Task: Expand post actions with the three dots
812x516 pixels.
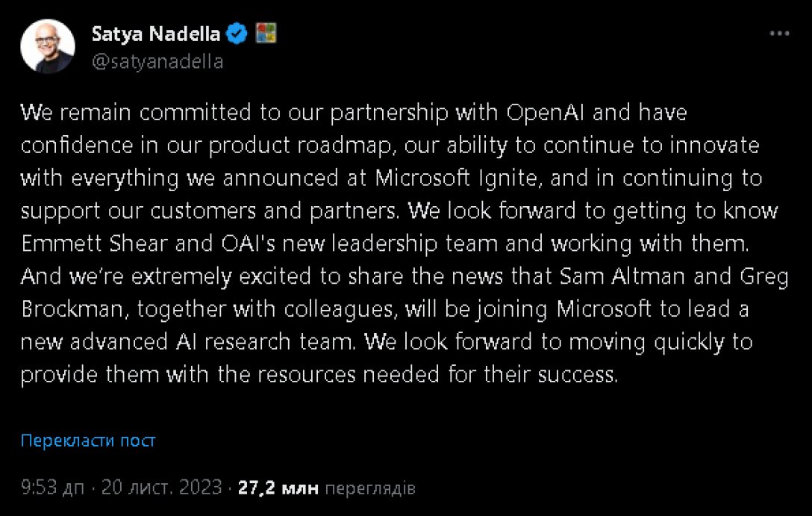Action: click(x=781, y=33)
